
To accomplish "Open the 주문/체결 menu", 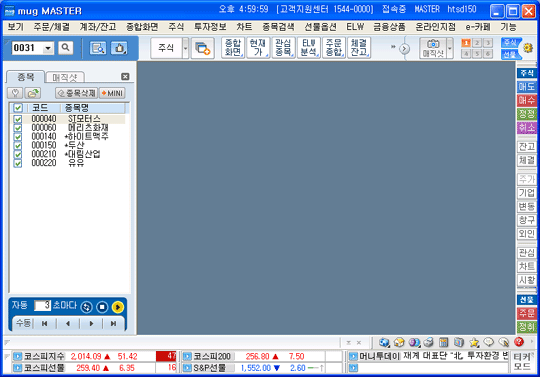I will (51, 27).
